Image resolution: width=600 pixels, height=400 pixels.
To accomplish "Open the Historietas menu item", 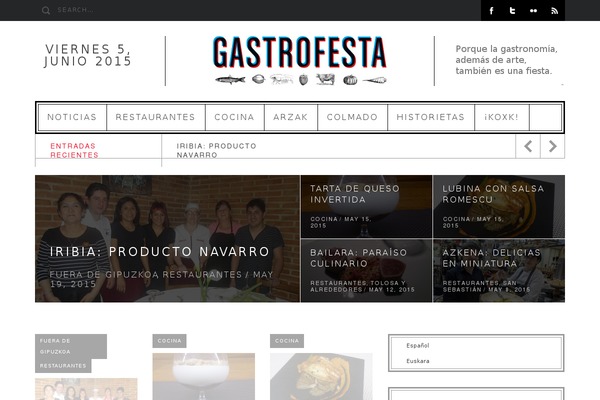I will click(430, 117).
